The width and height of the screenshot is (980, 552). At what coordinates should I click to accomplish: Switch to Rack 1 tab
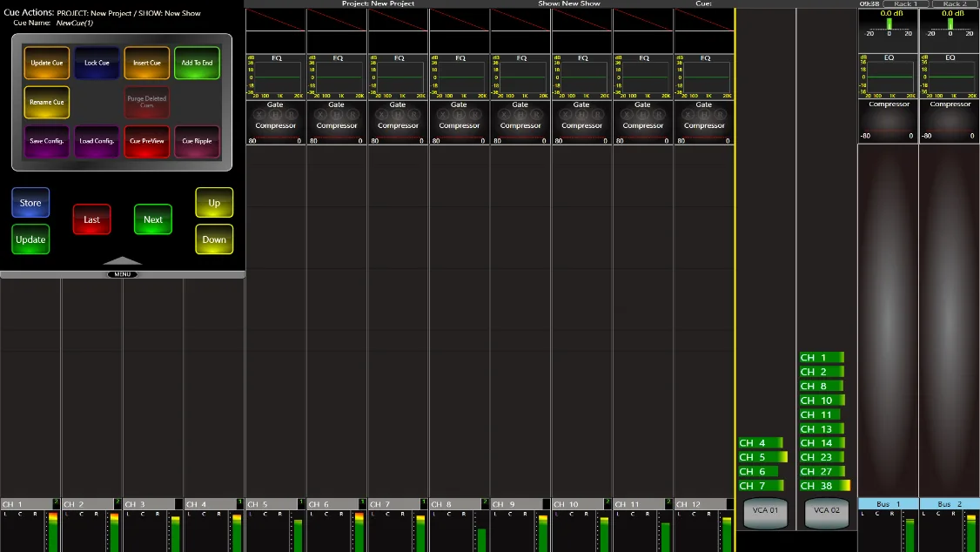coord(905,3)
